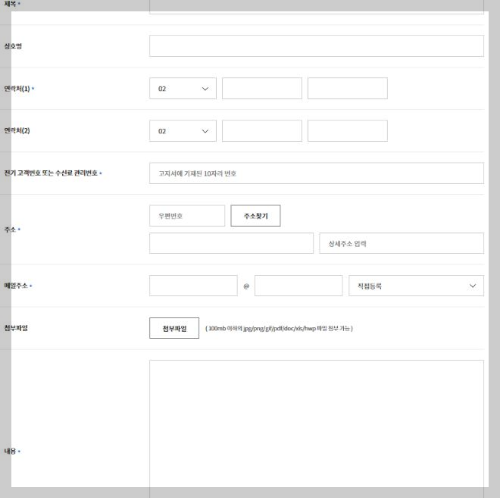Screen dimensions: 500x498
Task: Click the 첨부파일 upload button
Action: tap(174, 328)
